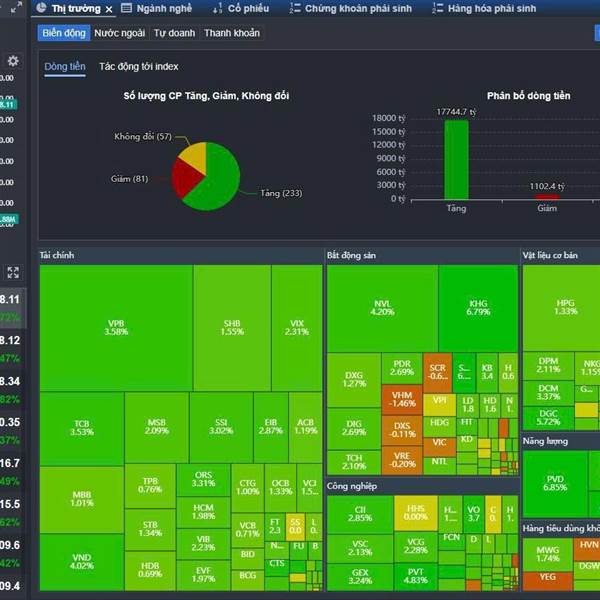Click the EVF 1.97% tile

(x=203, y=575)
